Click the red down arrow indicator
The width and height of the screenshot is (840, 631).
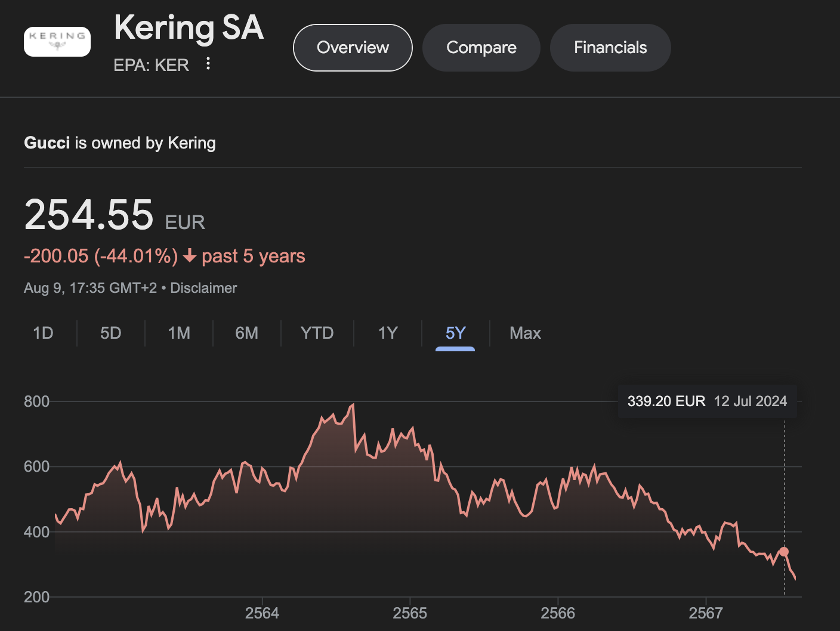(x=190, y=256)
